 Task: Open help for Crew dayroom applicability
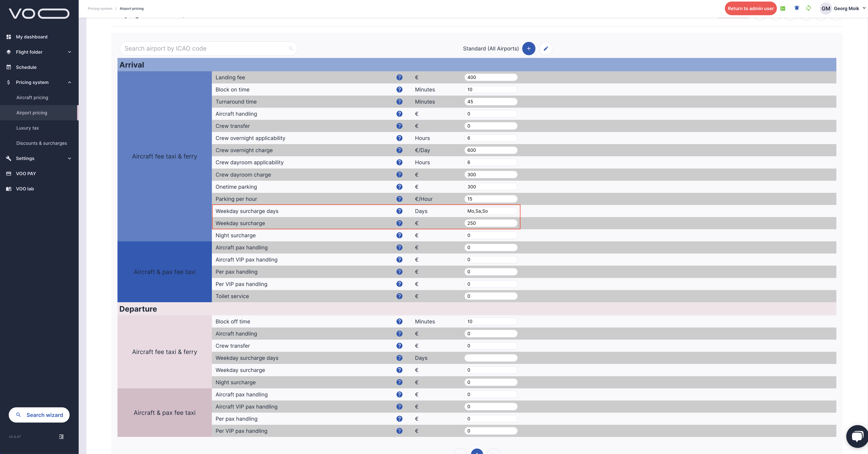399,162
